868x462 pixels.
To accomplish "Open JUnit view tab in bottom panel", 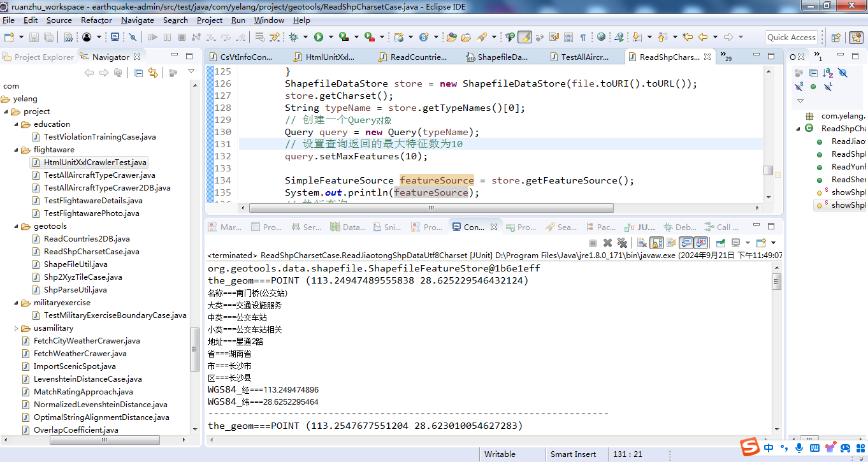I will tap(640, 227).
